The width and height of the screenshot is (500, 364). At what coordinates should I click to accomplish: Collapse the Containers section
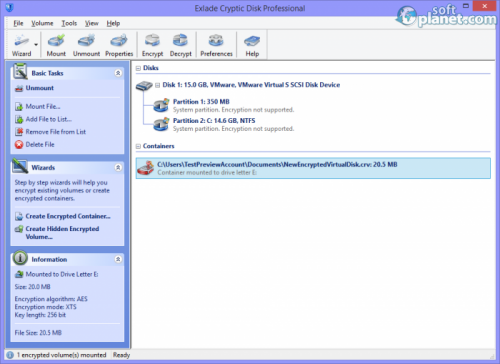[x=138, y=146]
